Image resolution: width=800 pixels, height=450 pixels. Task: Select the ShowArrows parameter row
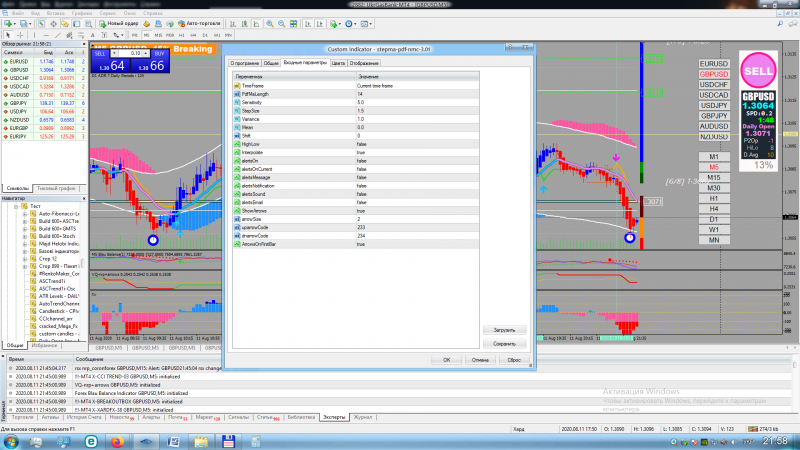[x=257, y=209]
